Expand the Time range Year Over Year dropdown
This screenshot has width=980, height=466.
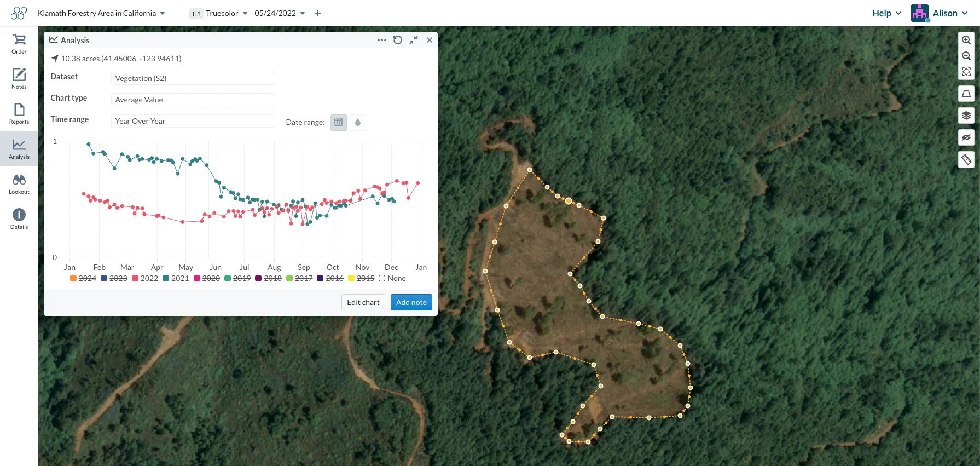pyautogui.click(x=193, y=121)
